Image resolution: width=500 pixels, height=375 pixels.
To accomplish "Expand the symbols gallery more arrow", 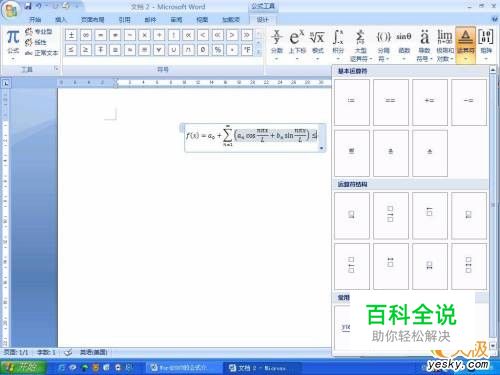I will (259, 52).
